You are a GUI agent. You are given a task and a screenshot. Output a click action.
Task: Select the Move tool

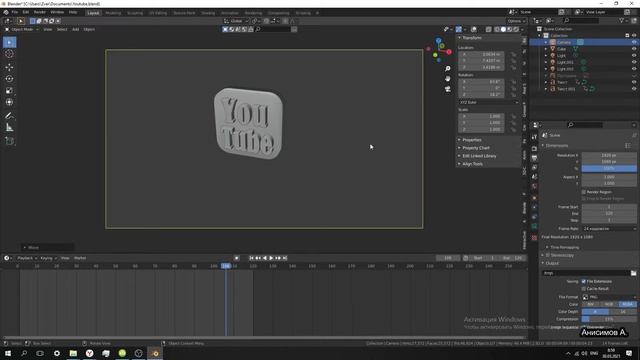(x=9, y=67)
